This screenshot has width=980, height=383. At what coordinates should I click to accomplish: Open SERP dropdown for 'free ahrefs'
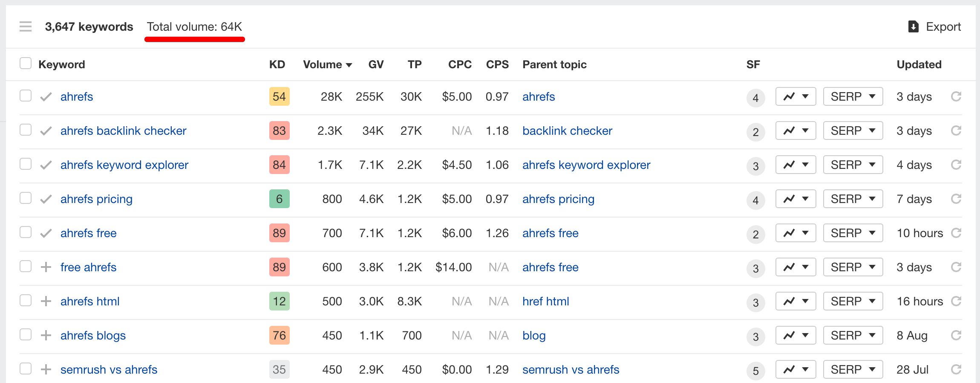[853, 267]
